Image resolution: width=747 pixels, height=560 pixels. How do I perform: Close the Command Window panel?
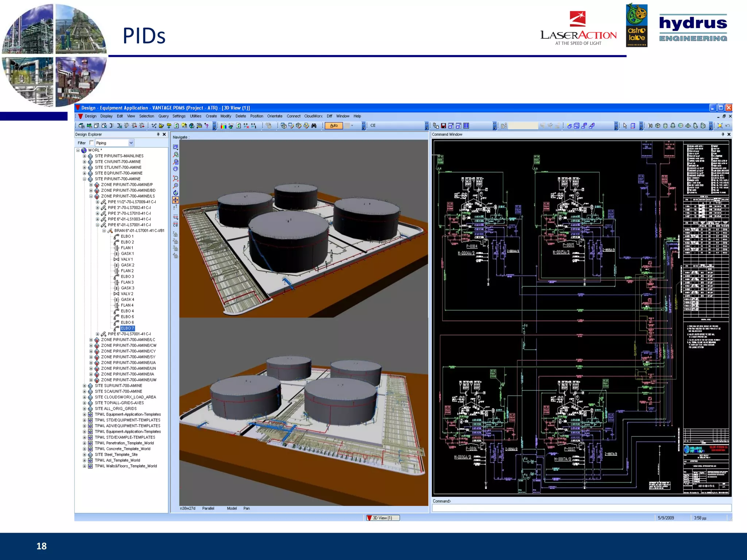tap(729, 135)
